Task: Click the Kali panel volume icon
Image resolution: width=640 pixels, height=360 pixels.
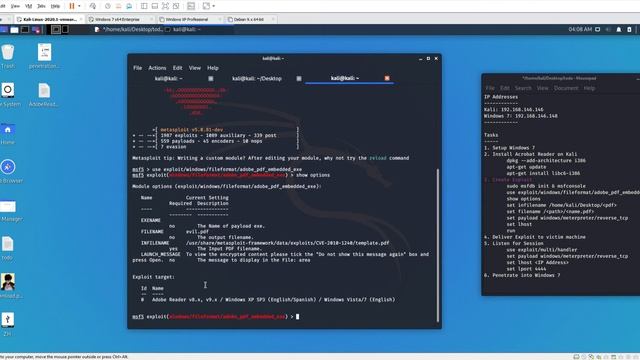Action: click(x=608, y=29)
